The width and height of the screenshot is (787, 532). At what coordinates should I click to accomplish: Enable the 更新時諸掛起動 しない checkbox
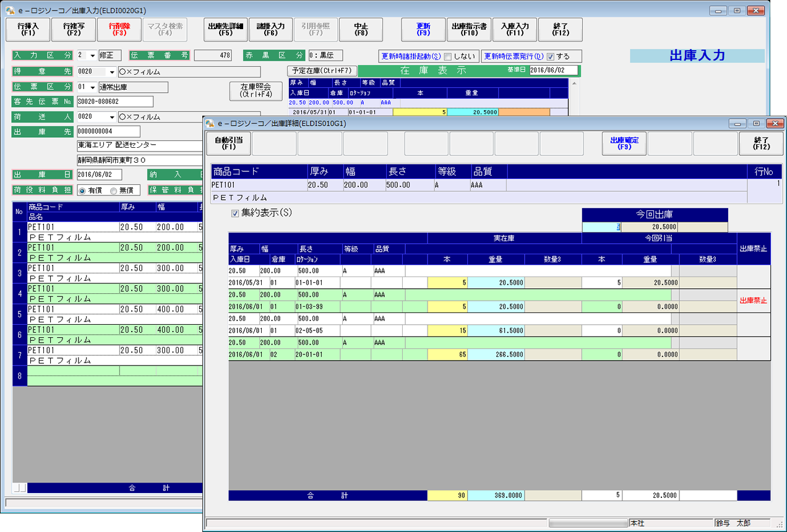pos(448,56)
